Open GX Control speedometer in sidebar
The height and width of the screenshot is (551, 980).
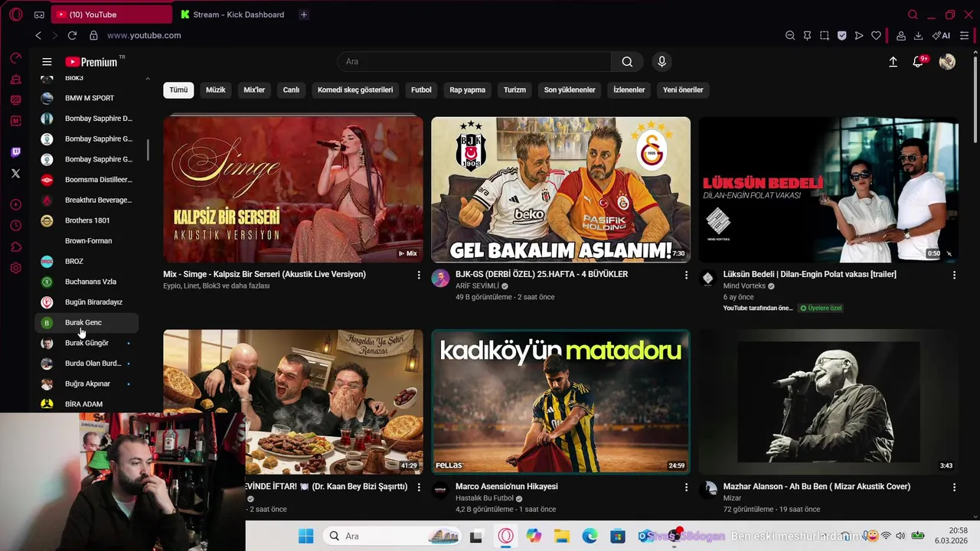click(x=16, y=58)
